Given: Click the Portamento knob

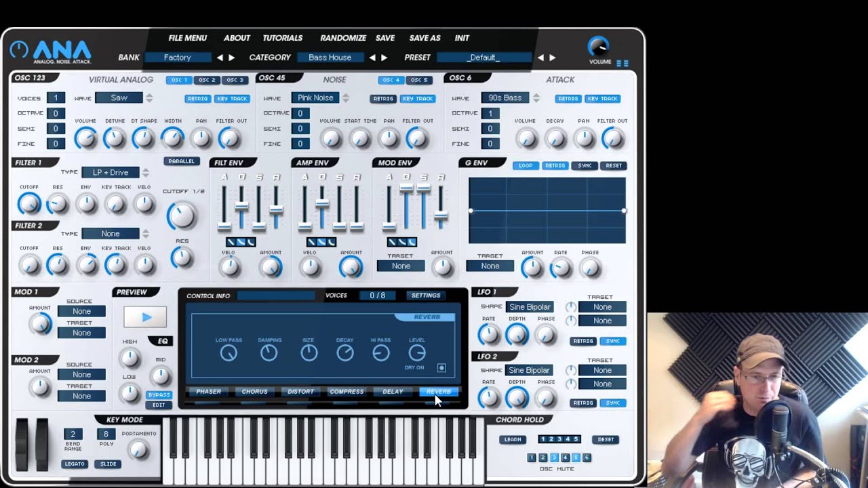Looking at the screenshot, I should point(138,450).
